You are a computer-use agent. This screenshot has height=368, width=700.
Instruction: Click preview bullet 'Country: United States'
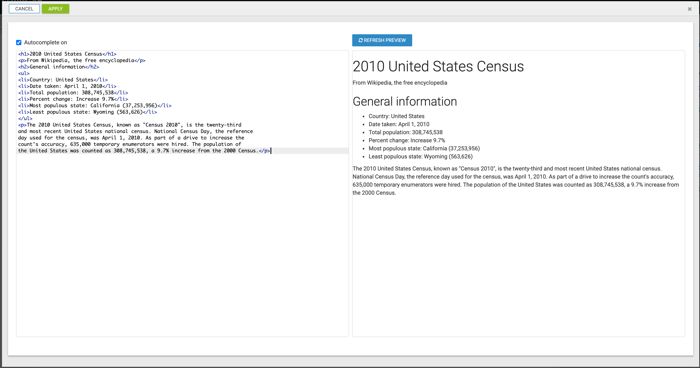click(x=396, y=116)
